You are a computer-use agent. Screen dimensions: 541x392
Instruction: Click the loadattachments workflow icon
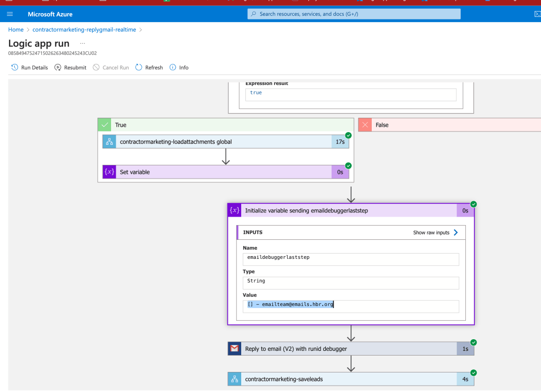tap(109, 142)
